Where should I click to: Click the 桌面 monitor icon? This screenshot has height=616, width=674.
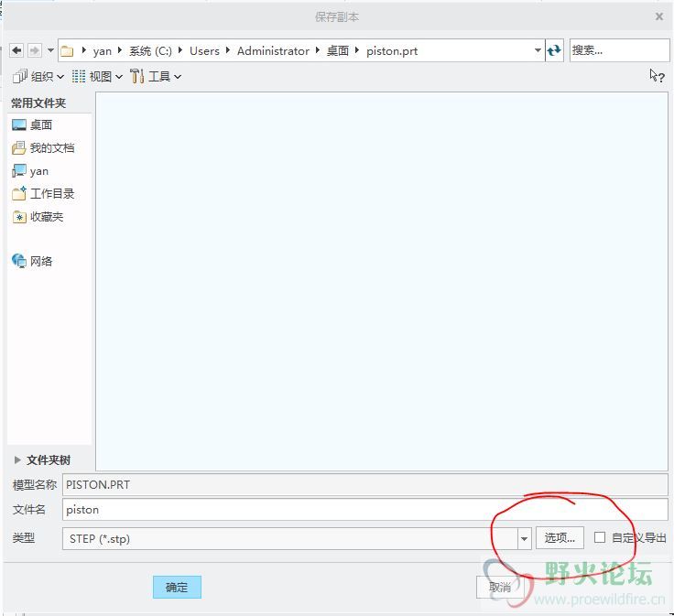pyautogui.click(x=19, y=125)
